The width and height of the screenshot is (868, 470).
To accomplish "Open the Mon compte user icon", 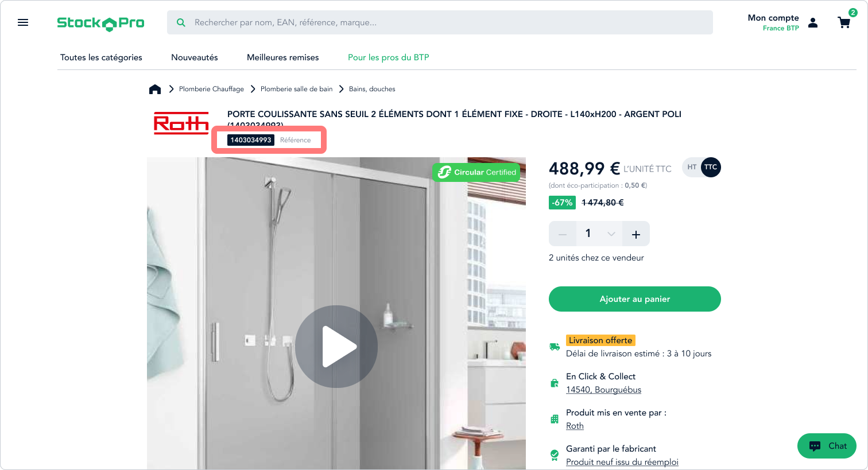I will click(813, 23).
